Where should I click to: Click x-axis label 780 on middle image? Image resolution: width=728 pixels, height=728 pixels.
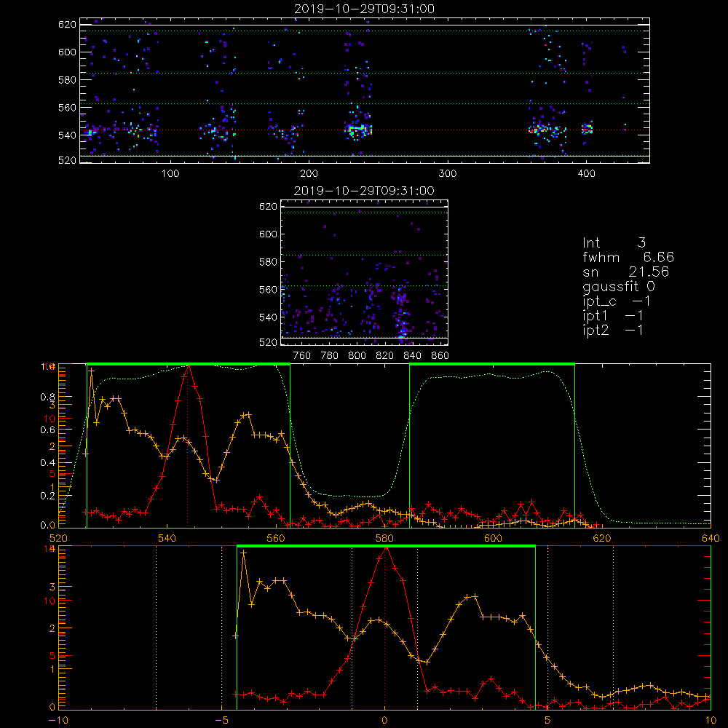pos(330,356)
